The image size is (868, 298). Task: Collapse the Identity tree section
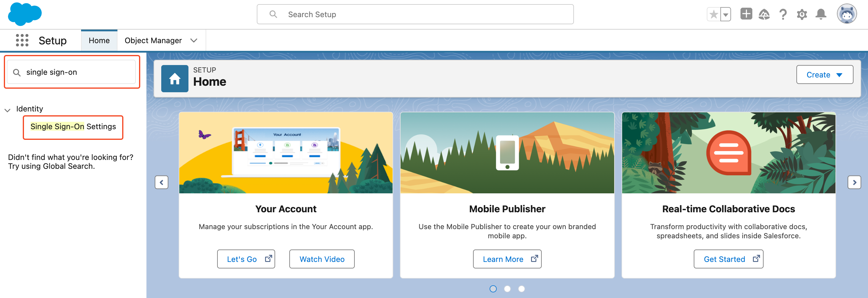pyautogui.click(x=7, y=110)
